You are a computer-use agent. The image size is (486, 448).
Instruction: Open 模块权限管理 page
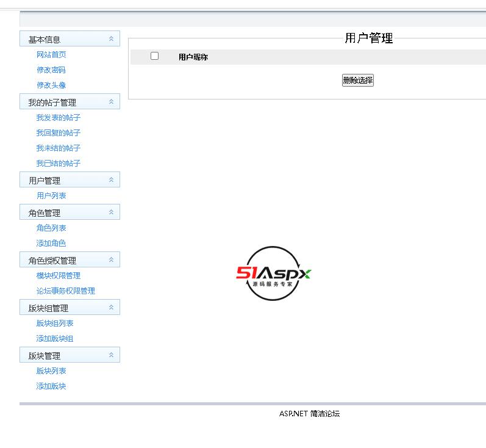point(59,275)
